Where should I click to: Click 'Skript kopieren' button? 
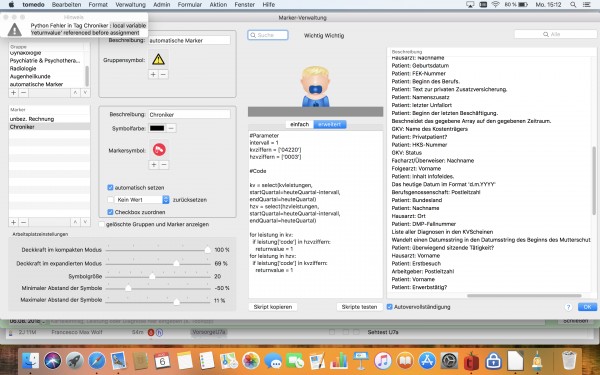[x=273, y=307]
